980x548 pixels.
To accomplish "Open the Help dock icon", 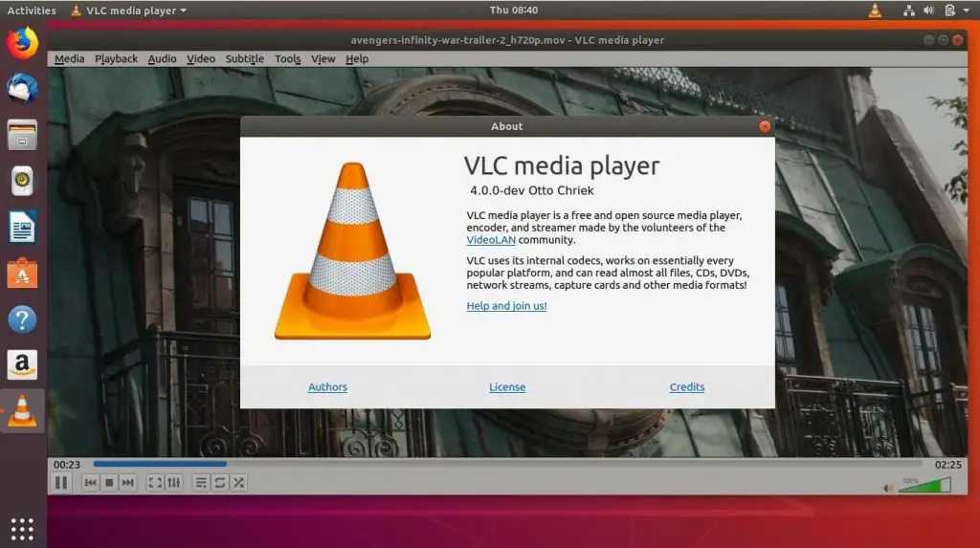I will pyautogui.click(x=23, y=319).
